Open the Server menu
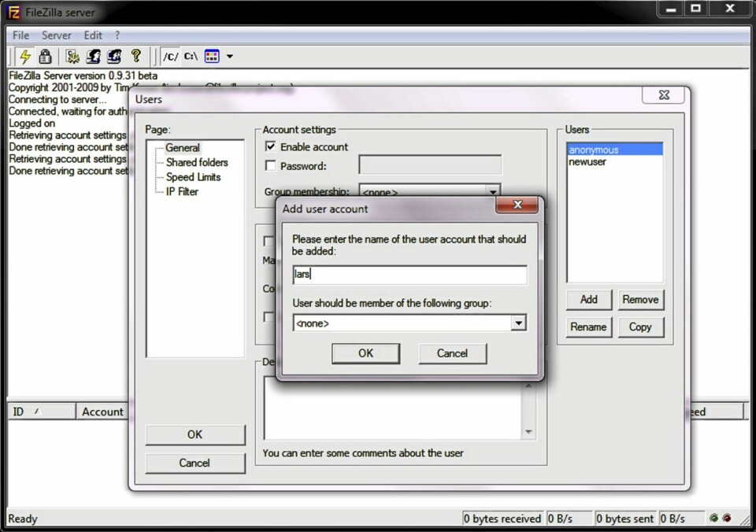The image size is (756, 532). click(56, 35)
